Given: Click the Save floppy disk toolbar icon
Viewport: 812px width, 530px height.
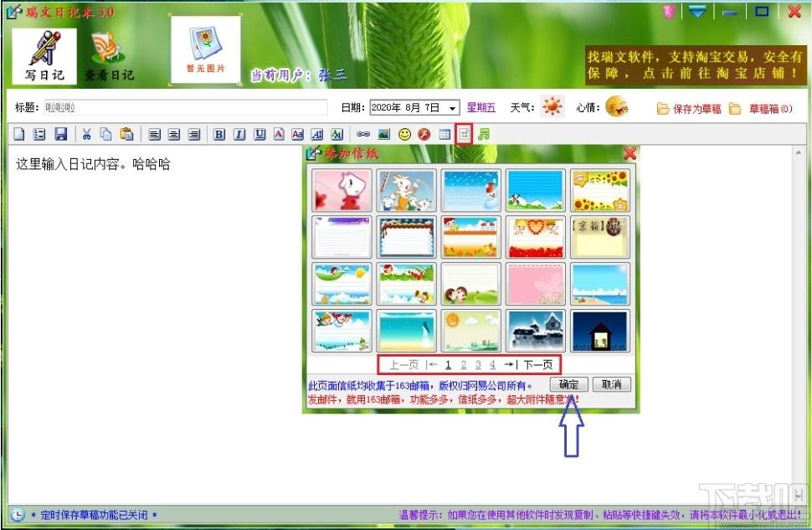Looking at the screenshot, I should click(60, 134).
